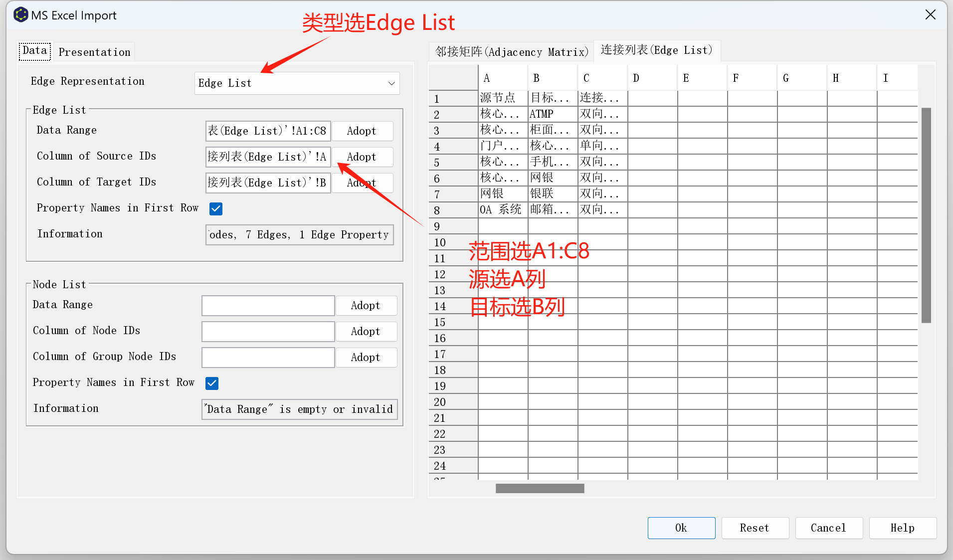Toggle Node List Property Names in First Row
The height and width of the screenshot is (560, 953).
click(212, 383)
